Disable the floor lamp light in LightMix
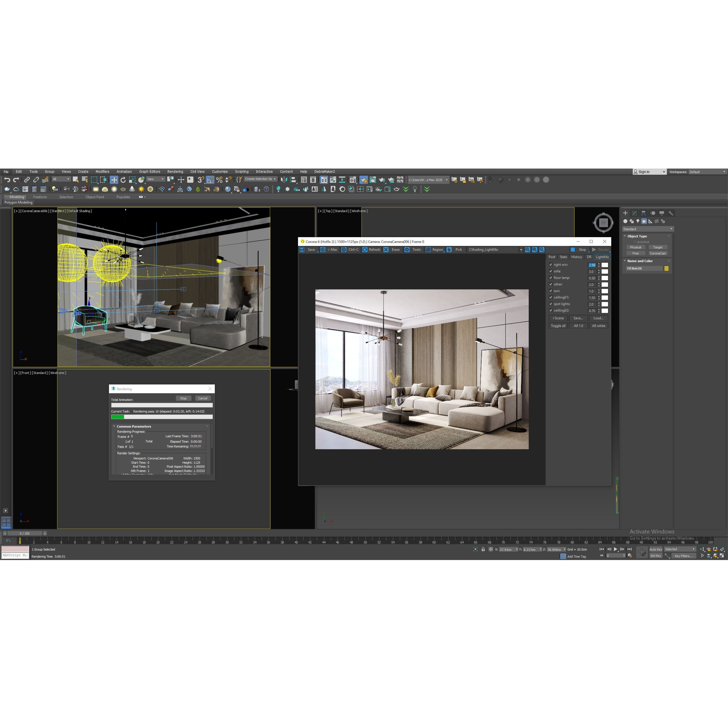The image size is (728, 728). click(x=551, y=278)
